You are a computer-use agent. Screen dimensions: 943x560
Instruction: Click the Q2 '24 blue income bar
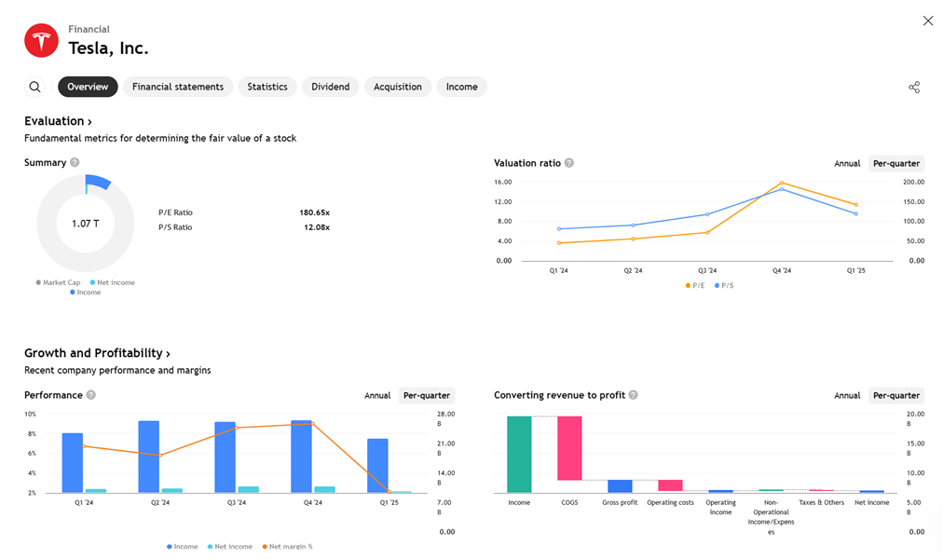coord(148,458)
